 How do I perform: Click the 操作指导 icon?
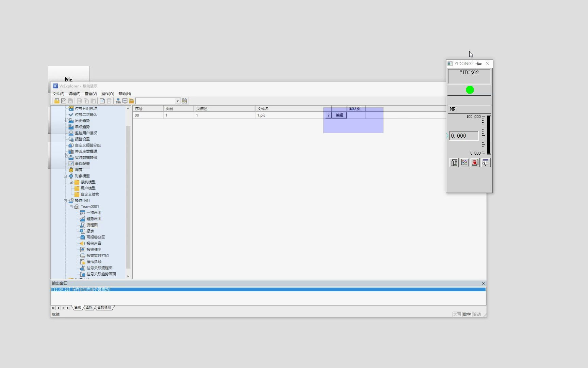[x=82, y=262]
